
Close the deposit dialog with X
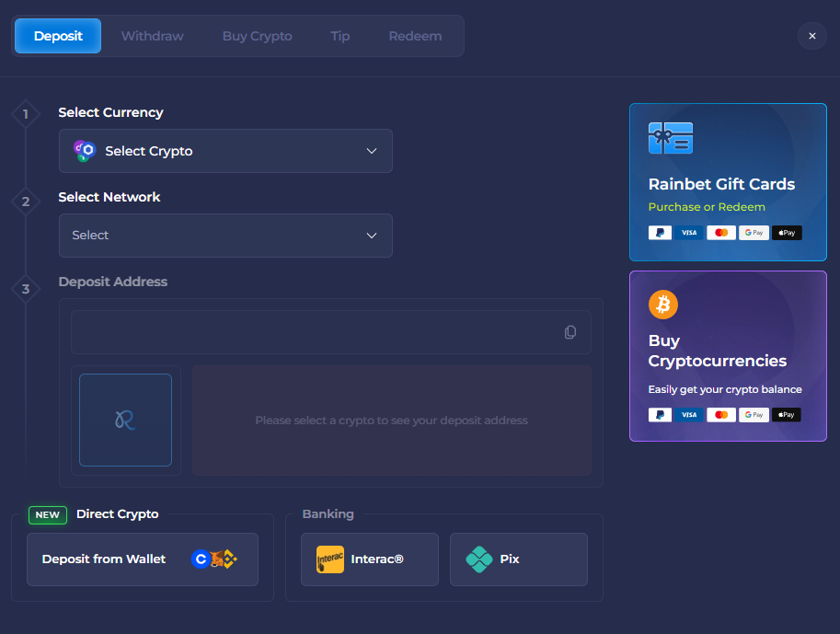click(811, 36)
